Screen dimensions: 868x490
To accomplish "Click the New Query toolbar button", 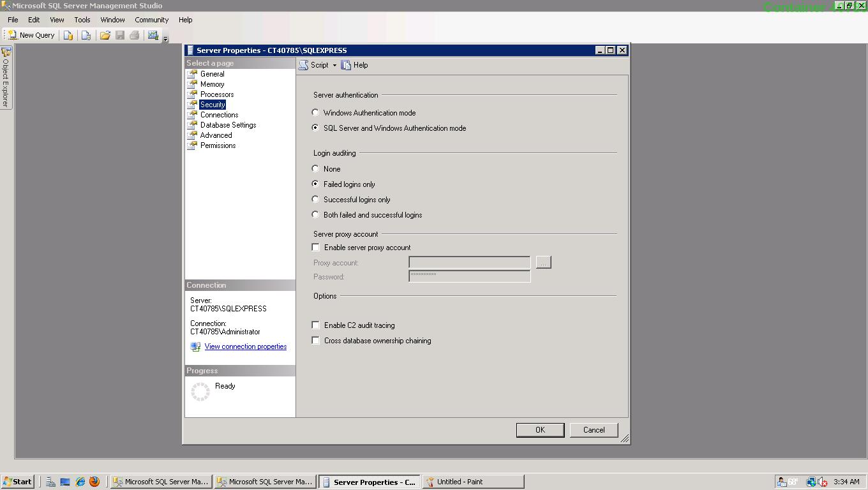I will coord(31,35).
